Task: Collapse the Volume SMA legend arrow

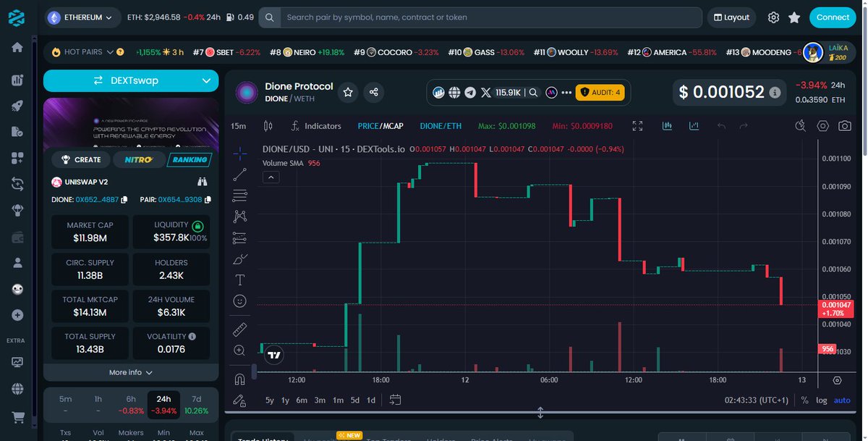Action: pos(271,177)
